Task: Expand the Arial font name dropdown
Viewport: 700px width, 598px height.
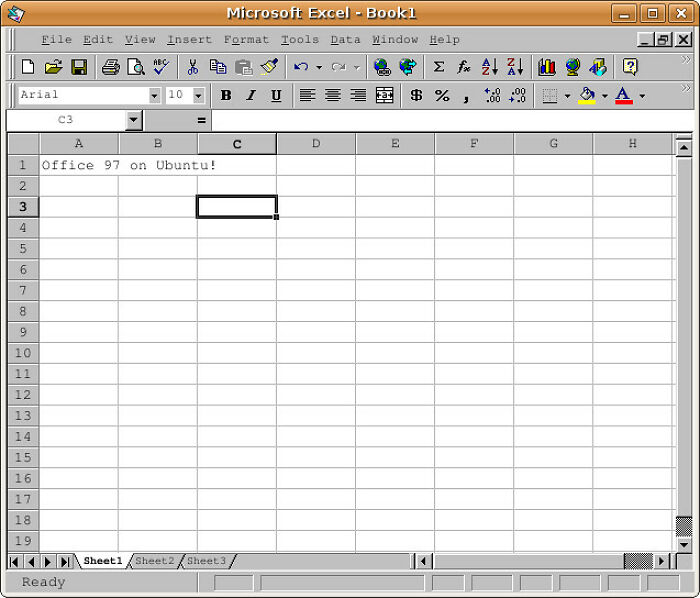Action: 154,96
